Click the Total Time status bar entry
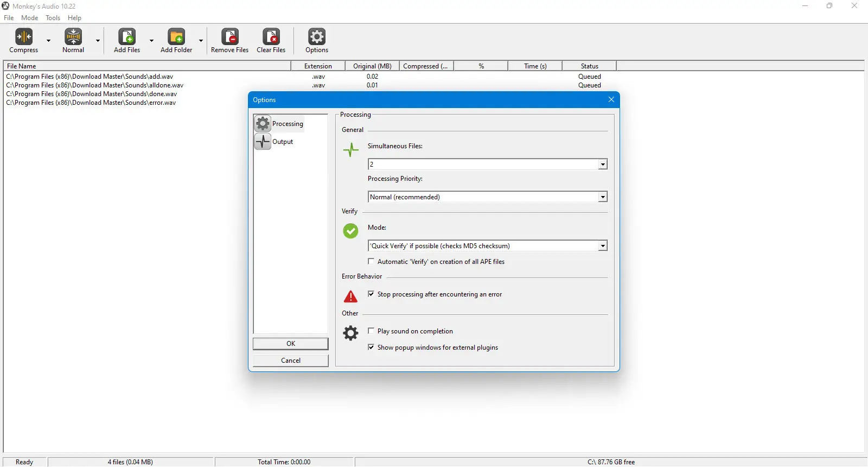868x467 pixels. coord(284,462)
